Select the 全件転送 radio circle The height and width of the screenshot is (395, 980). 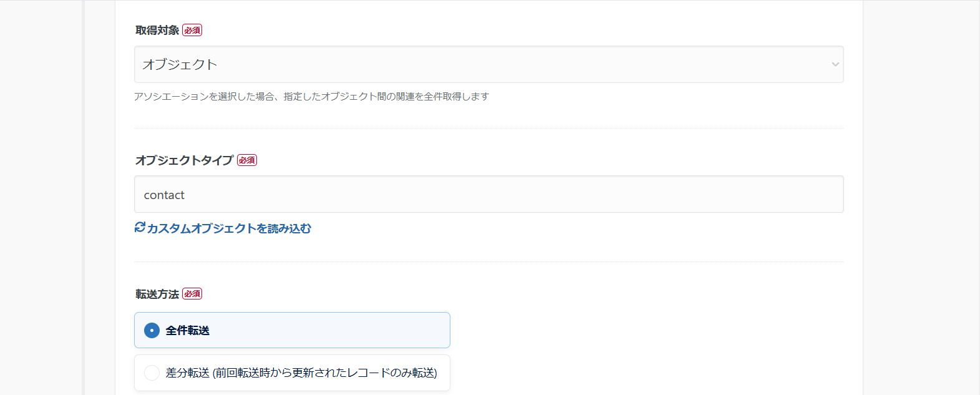pyautogui.click(x=152, y=330)
